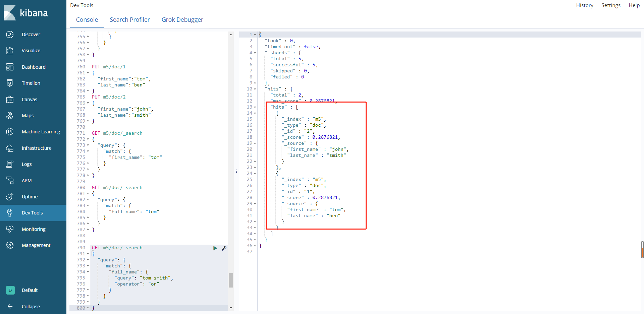Open Maps pin icon
644x314 pixels.
(10, 116)
